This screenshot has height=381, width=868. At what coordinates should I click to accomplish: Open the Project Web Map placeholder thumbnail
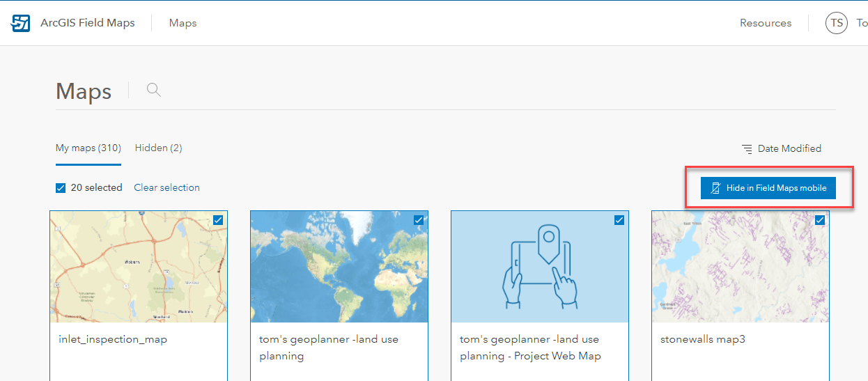tap(540, 267)
